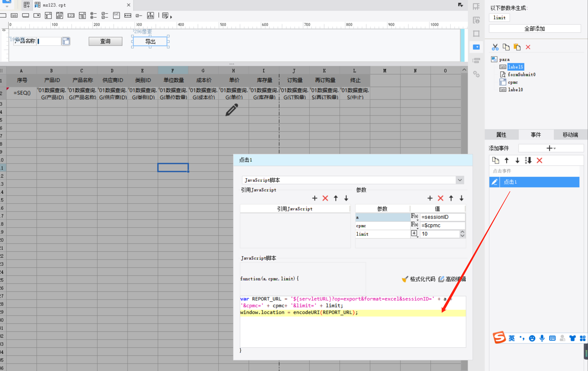Increase the limit value stepper
The image size is (588, 371).
click(462, 232)
